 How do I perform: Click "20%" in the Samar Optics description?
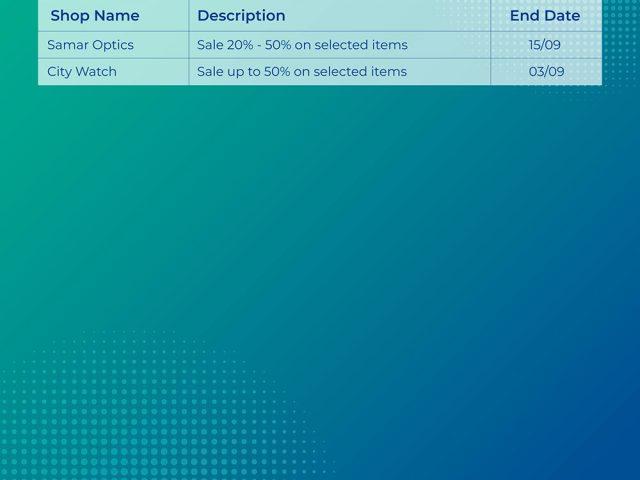(x=240, y=45)
